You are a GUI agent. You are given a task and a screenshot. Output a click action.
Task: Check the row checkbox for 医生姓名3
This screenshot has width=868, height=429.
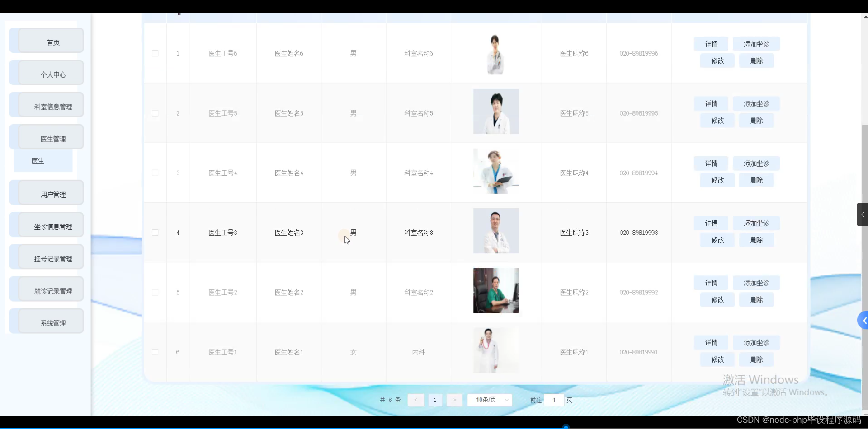(x=155, y=232)
